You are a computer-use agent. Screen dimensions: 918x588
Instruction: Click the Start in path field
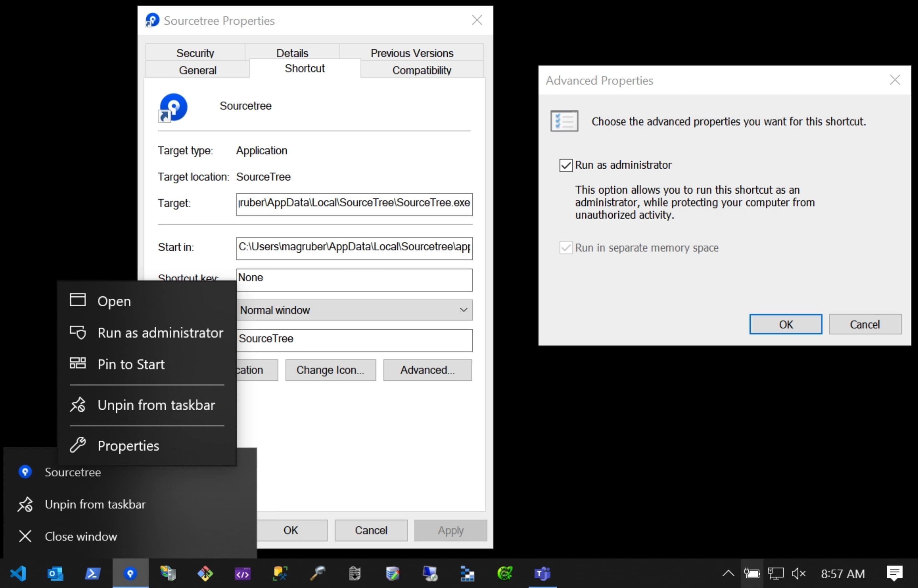click(x=354, y=248)
